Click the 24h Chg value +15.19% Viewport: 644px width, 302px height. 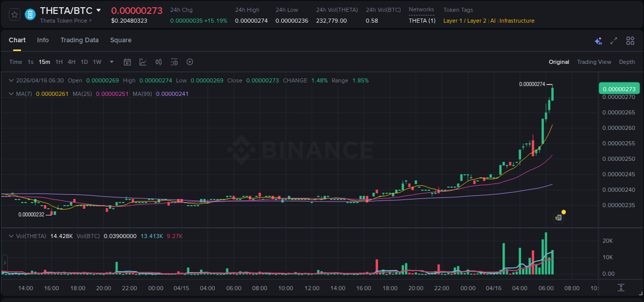point(215,21)
